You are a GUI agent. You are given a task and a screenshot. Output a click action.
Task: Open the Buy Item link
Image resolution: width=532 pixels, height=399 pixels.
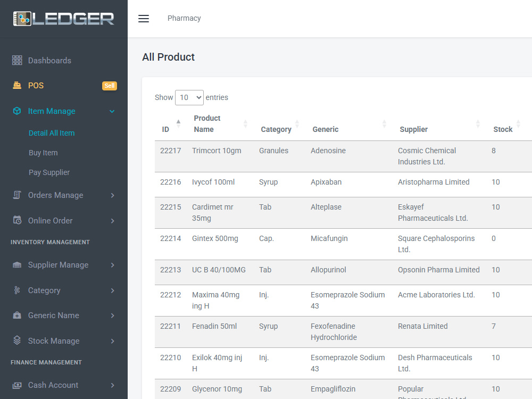click(x=43, y=153)
